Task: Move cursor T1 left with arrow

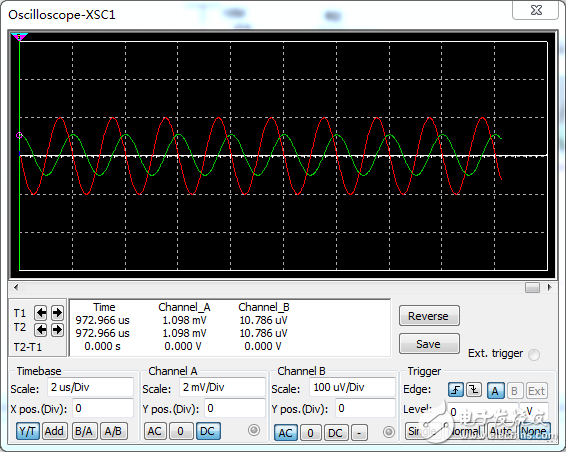Action: (40, 313)
